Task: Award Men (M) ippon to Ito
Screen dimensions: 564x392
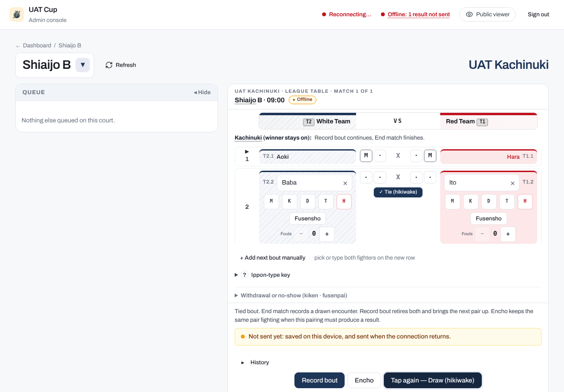Action: click(453, 201)
